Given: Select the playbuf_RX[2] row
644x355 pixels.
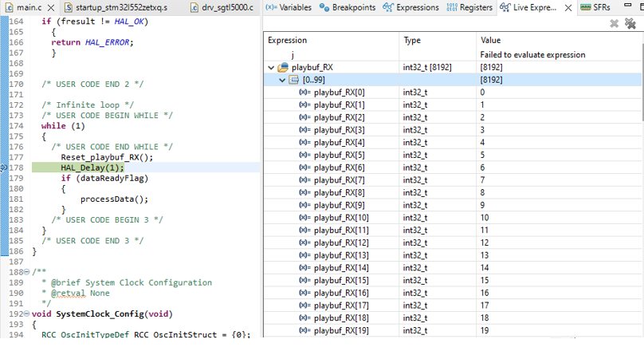Looking at the screenshot, I should point(452,117).
